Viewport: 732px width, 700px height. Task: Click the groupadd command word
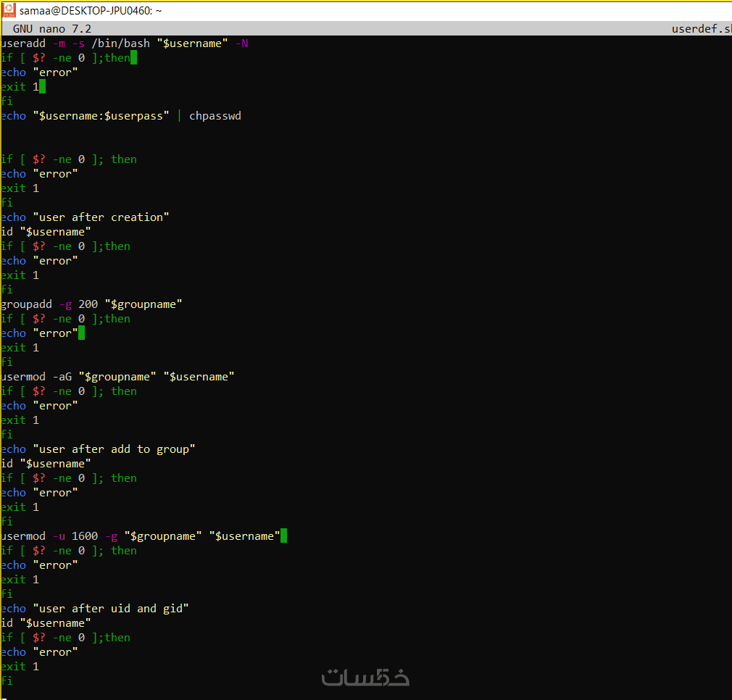(27, 304)
